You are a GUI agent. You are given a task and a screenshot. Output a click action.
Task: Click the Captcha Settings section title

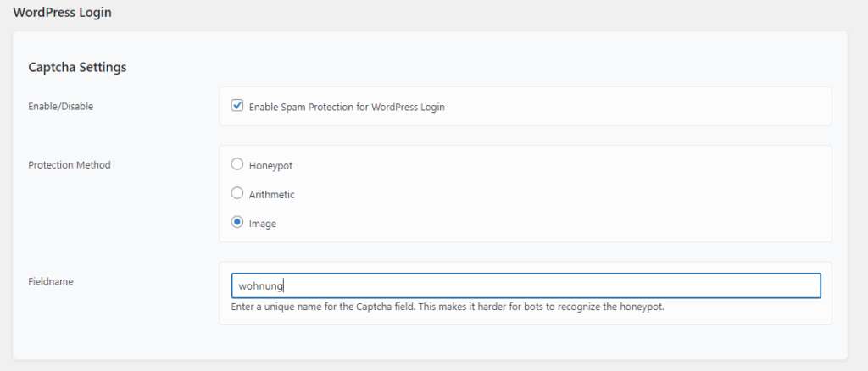coord(77,68)
